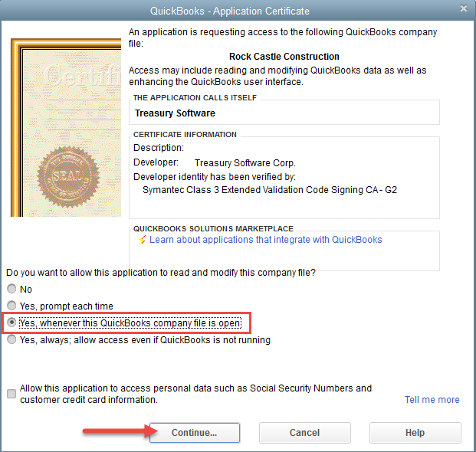Click the "Rock Castle Construction" company name
The height and width of the screenshot is (452, 476).
[284, 57]
